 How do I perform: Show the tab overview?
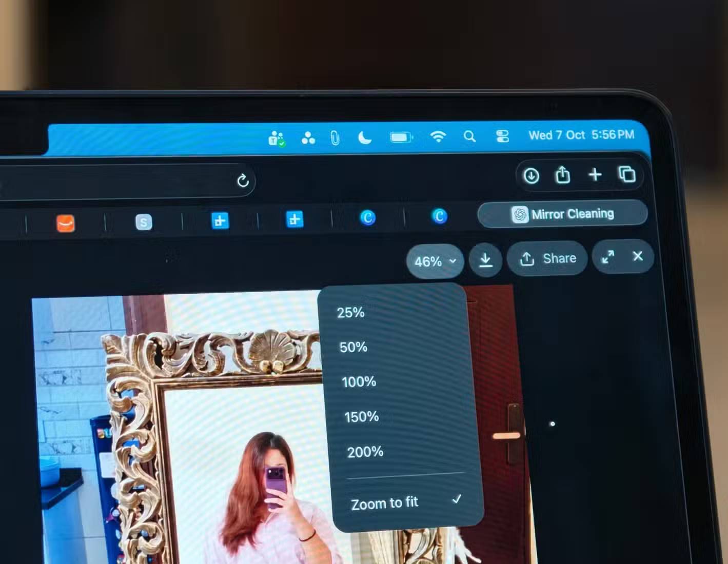click(x=627, y=174)
